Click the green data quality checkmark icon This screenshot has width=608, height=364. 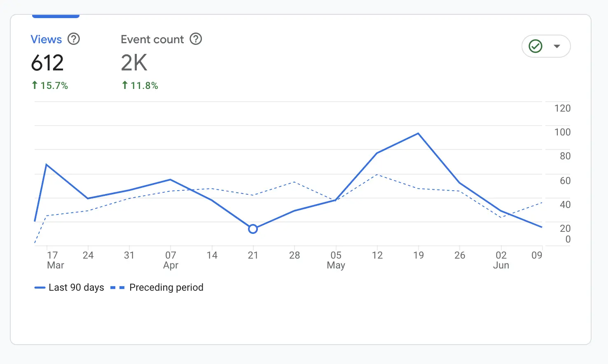535,46
